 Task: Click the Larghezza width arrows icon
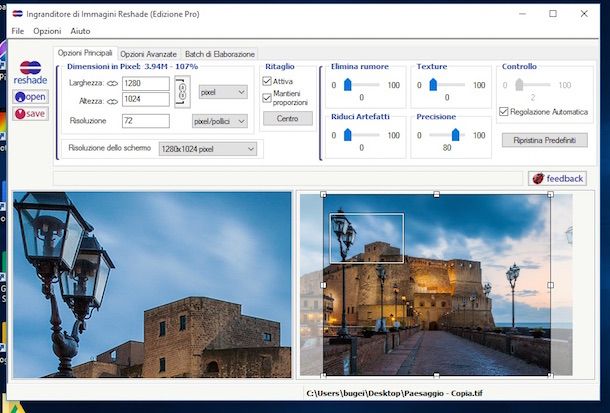pos(112,84)
